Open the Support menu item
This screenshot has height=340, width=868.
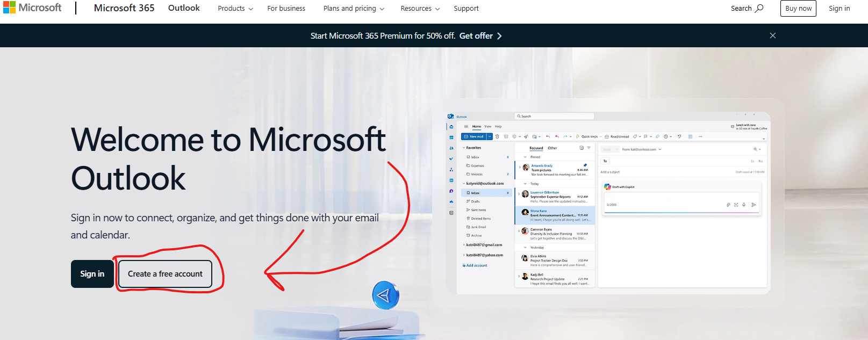pyautogui.click(x=466, y=9)
